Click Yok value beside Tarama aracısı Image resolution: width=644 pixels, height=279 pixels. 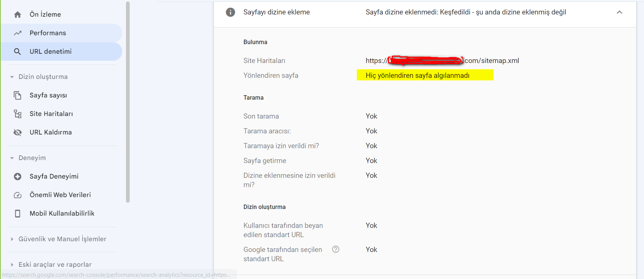coord(371,131)
